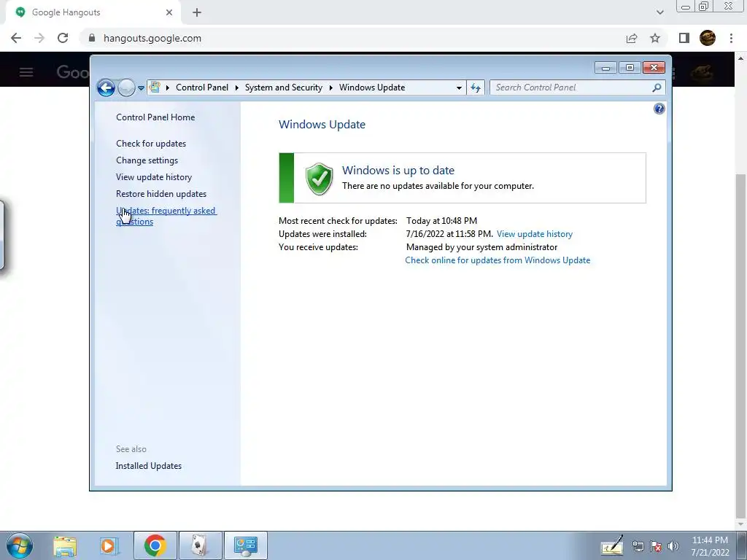The width and height of the screenshot is (747, 560).
Task: Open Windows Explorer from taskbar
Action: click(x=65, y=545)
